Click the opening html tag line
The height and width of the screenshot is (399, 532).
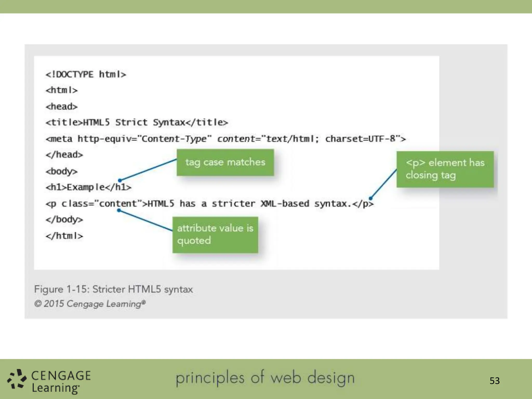[62, 90]
